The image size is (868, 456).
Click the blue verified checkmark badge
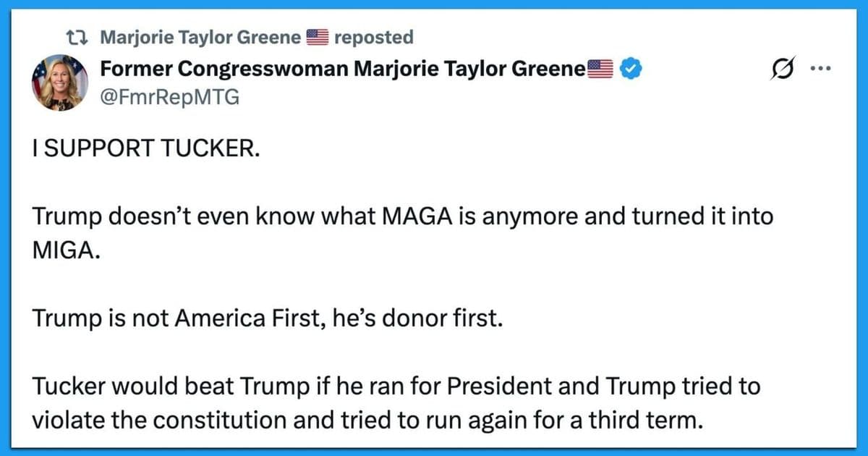coord(630,68)
